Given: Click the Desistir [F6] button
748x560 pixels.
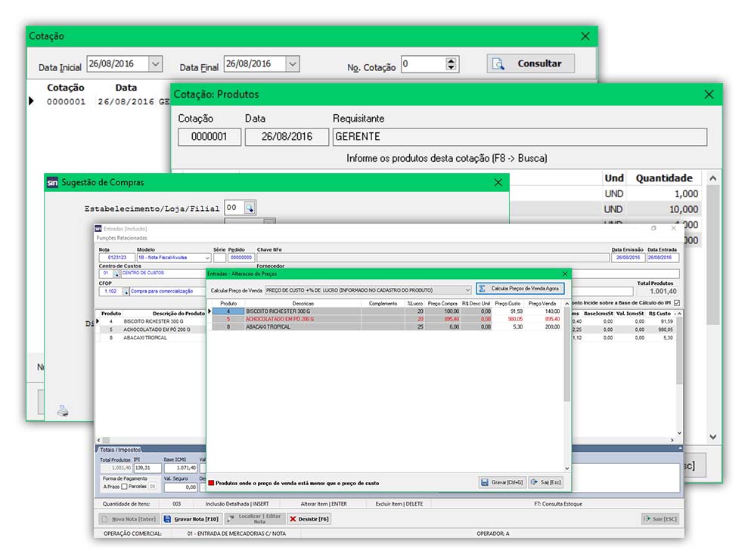Looking at the screenshot, I should (309, 519).
